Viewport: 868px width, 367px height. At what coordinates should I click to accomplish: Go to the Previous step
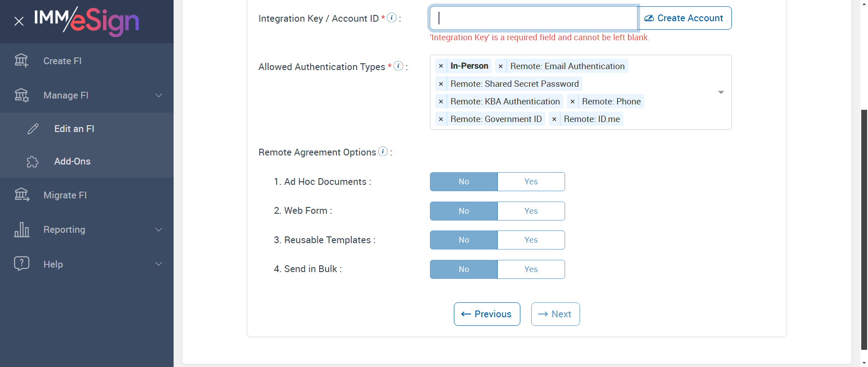coord(487,314)
